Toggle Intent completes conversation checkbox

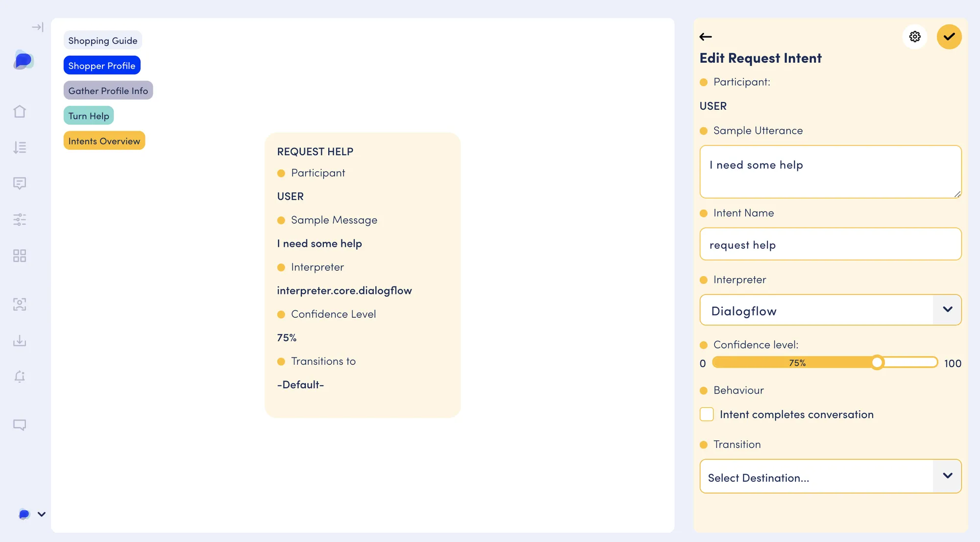point(707,414)
